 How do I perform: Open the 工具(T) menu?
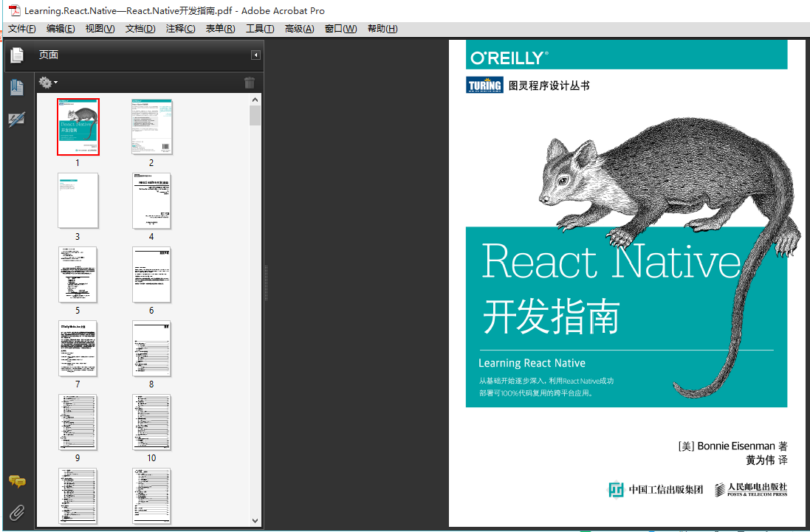[x=260, y=29]
